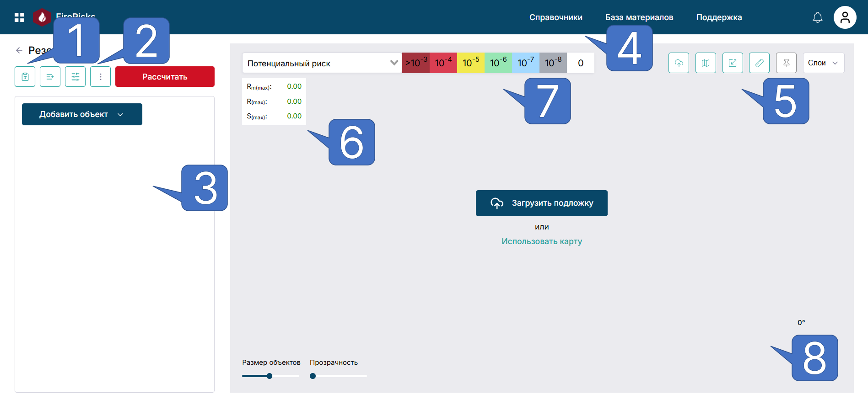Click the >10⁻³ dark red risk swatch
This screenshot has width=868, height=400.
416,63
